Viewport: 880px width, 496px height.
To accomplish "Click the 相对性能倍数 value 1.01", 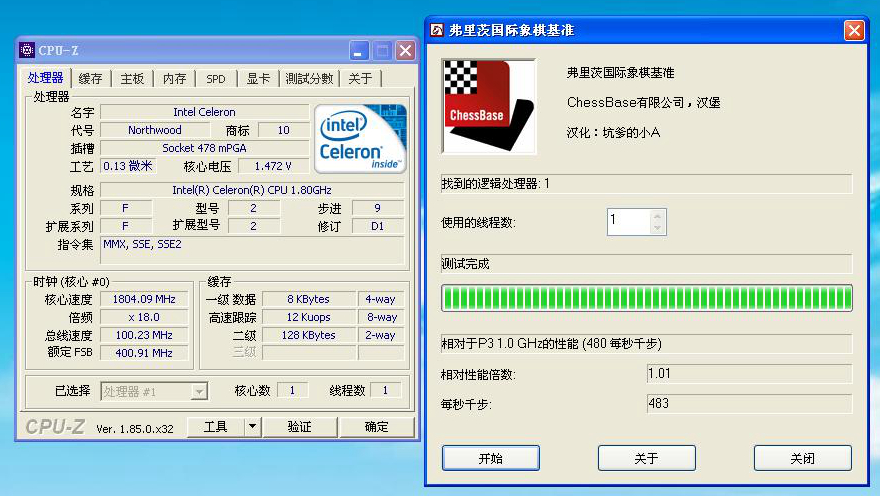I will tap(749, 374).
